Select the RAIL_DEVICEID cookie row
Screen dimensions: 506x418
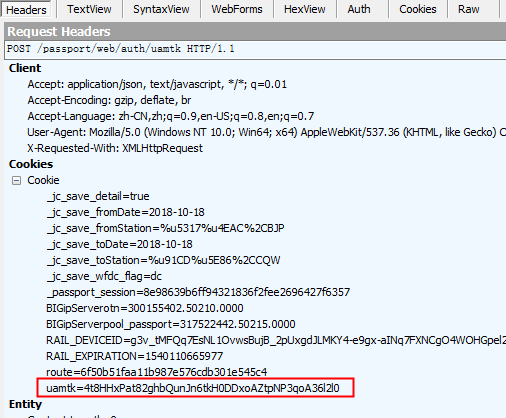pyautogui.click(x=276, y=340)
